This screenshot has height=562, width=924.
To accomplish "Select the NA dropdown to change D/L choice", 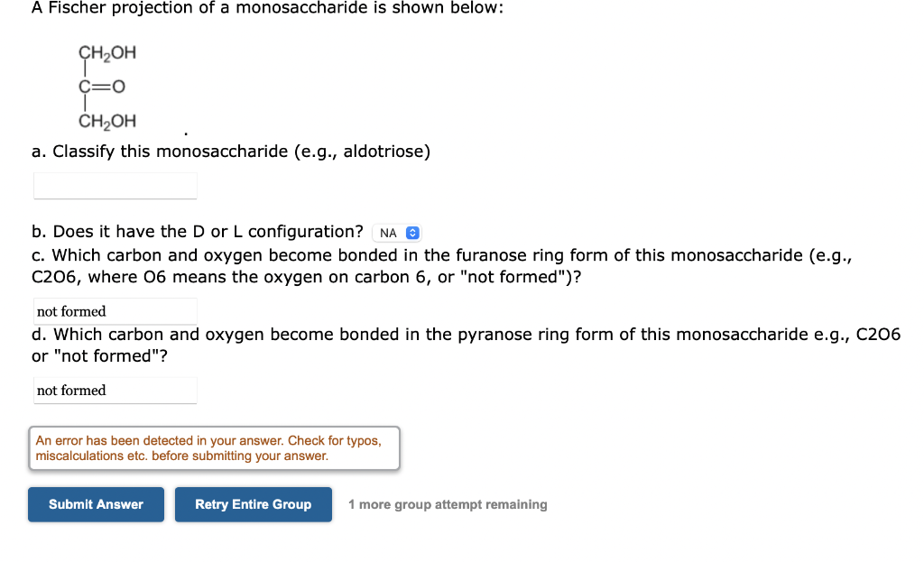I will (x=396, y=232).
